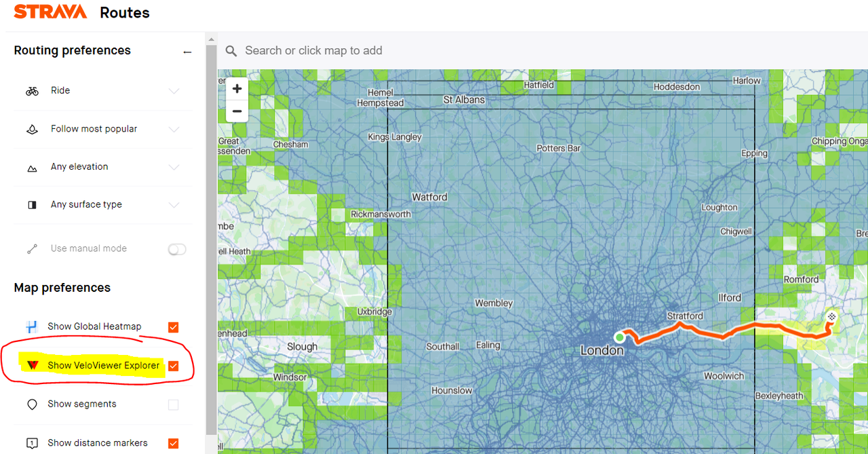Click the Routing preferences heading
Screen dimensions: 868x454
click(72, 51)
